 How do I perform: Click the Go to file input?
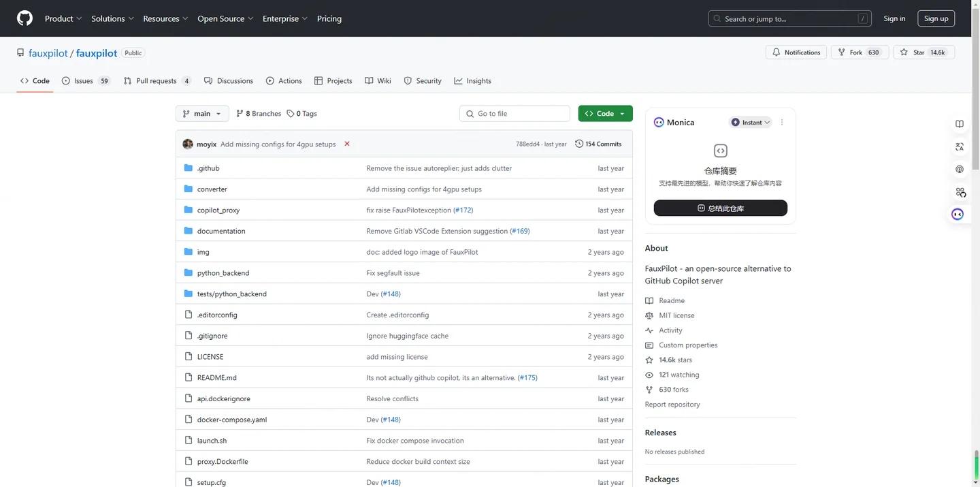pyautogui.click(x=514, y=114)
